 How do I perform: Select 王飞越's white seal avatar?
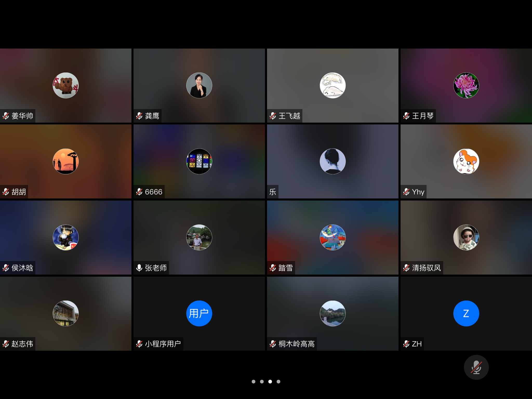(332, 85)
